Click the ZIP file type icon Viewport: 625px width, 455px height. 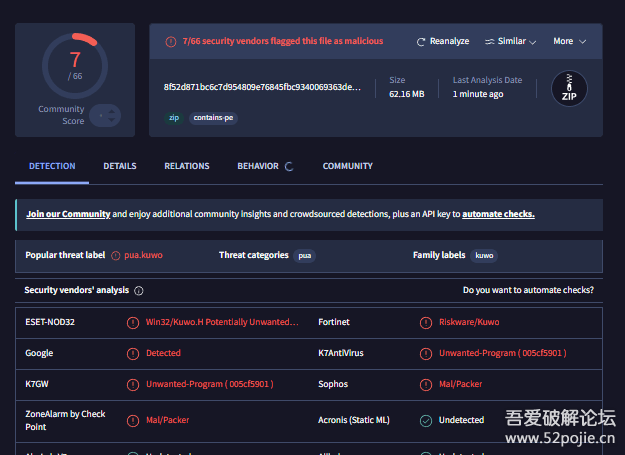point(569,88)
